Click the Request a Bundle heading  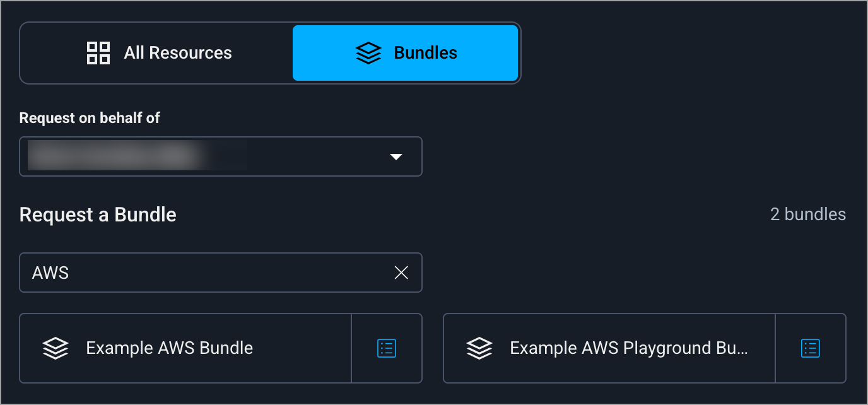click(x=98, y=214)
